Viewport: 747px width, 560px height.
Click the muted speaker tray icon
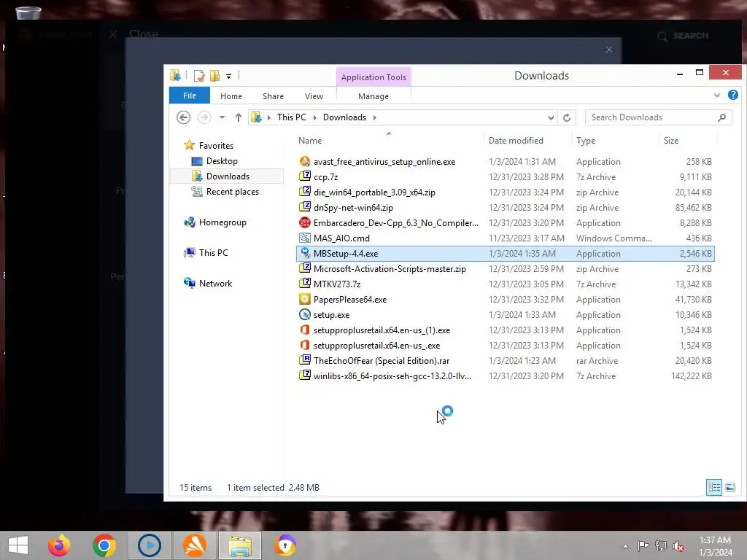(678, 546)
